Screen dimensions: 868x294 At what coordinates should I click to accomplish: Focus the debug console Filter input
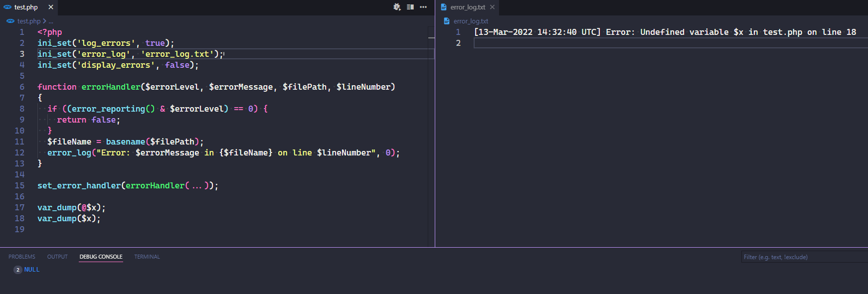(x=803, y=257)
